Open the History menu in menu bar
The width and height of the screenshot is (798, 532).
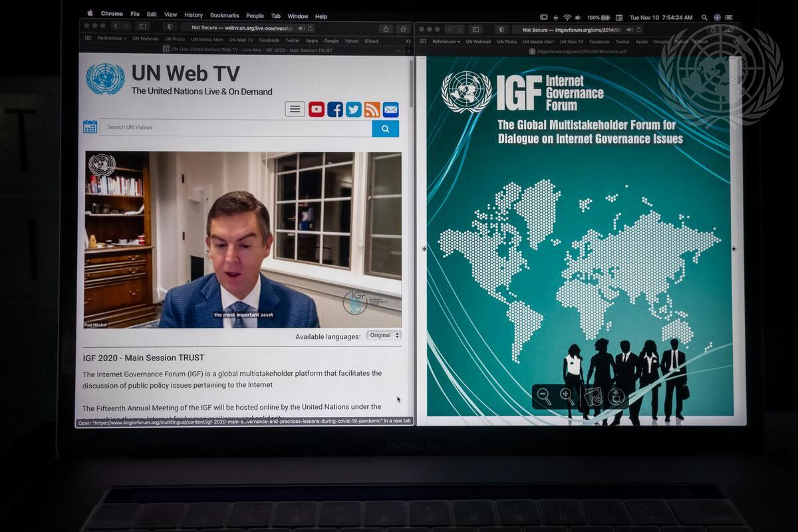pyautogui.click(x=194, y=15)
